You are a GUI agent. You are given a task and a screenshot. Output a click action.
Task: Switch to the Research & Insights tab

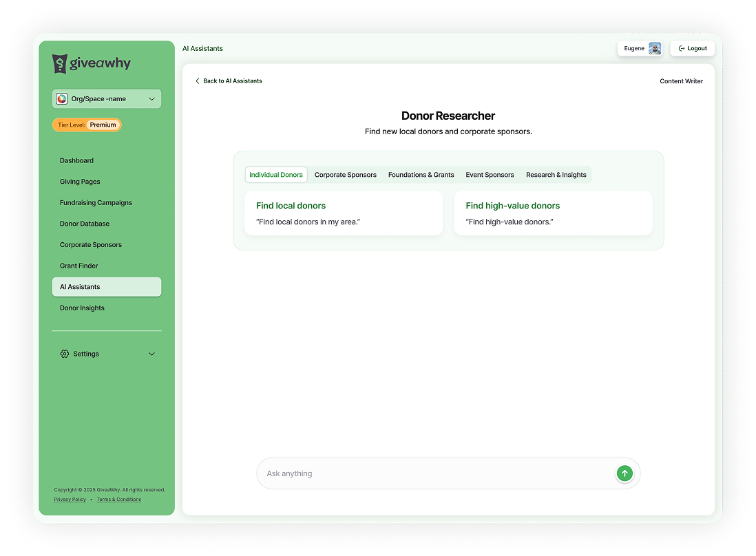pos(556,175)
